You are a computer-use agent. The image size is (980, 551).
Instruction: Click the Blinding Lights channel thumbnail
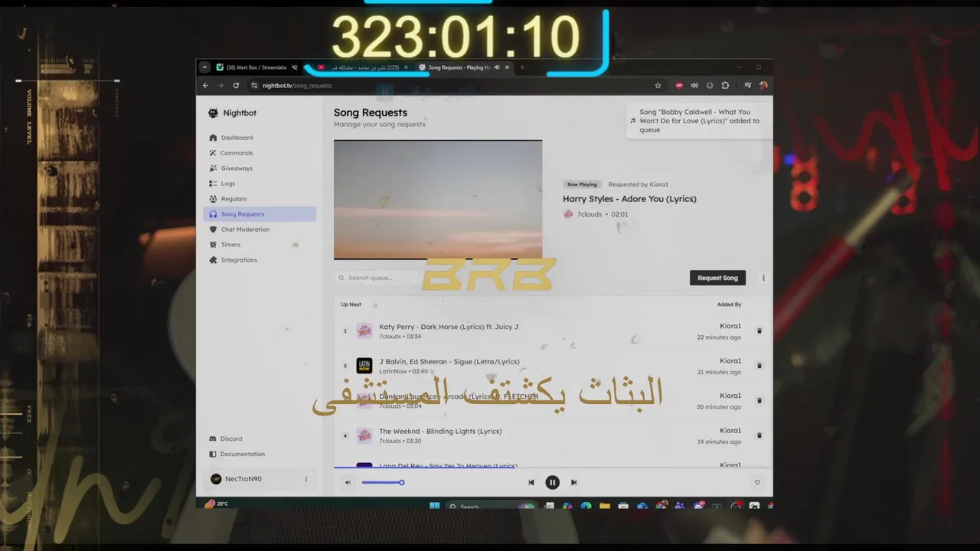(x=364, y=435)
